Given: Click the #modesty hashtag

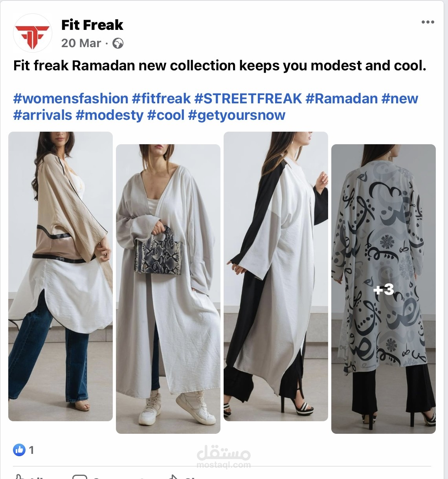Looking at the screenshot, I should coord(110,115).
